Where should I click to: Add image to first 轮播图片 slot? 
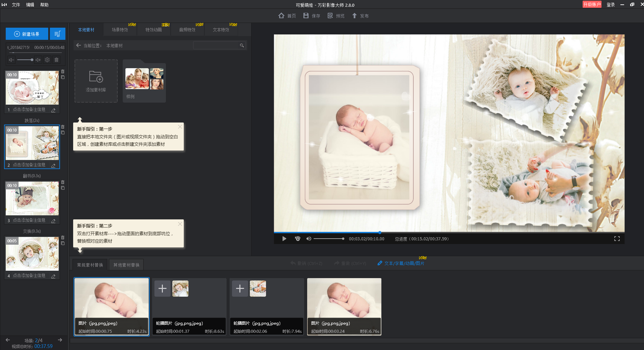pos(162,289)
